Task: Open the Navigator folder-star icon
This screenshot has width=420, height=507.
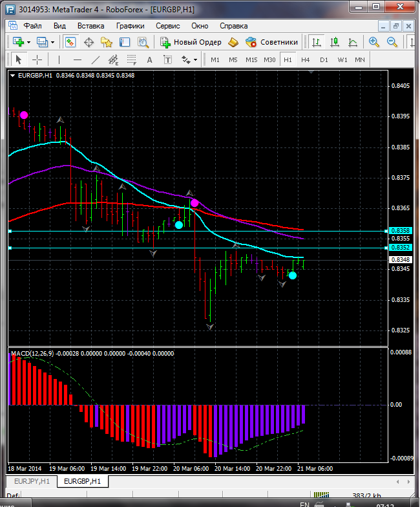Action: (106, 42)
